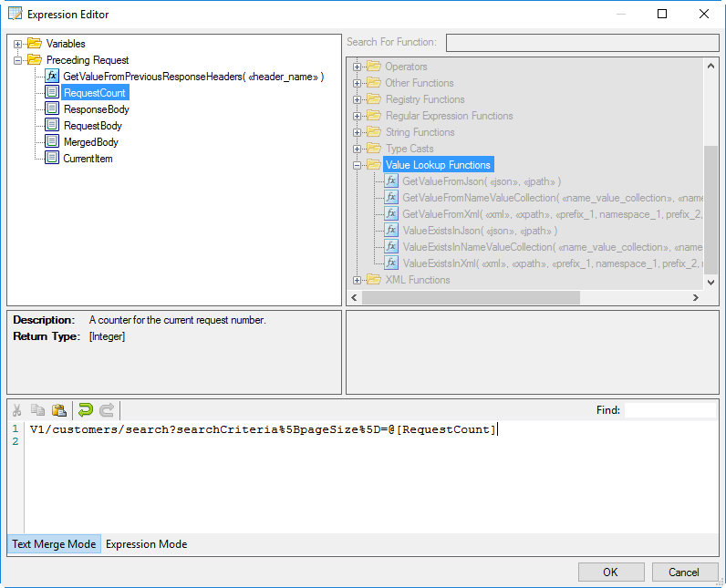Click the Redo arrow icon
The width and height of the screenshot is (726, 588).
click(107, 410)
